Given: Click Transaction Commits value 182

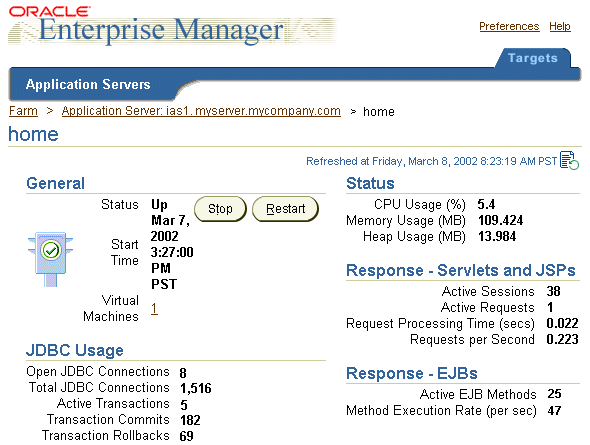Looking at the screenshot, I should pos(190,420).
